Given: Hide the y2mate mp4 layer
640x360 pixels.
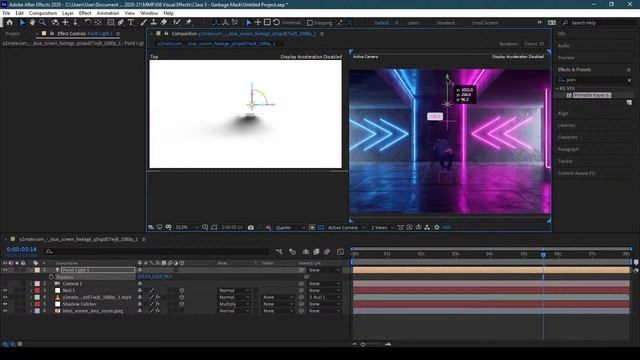Looking at the screenshot, I should tap(5, 297).
